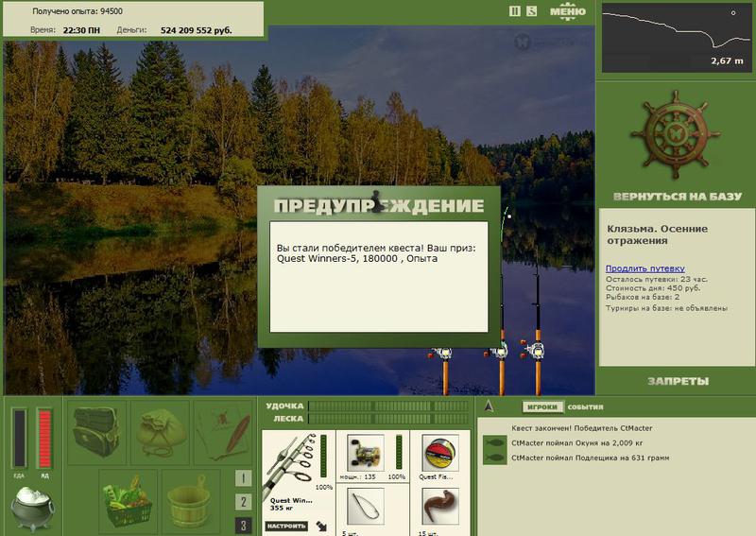756x536 pixels.
Task: Click the leftmost fishing reel in the scene
Action: (x=441, y=354)
